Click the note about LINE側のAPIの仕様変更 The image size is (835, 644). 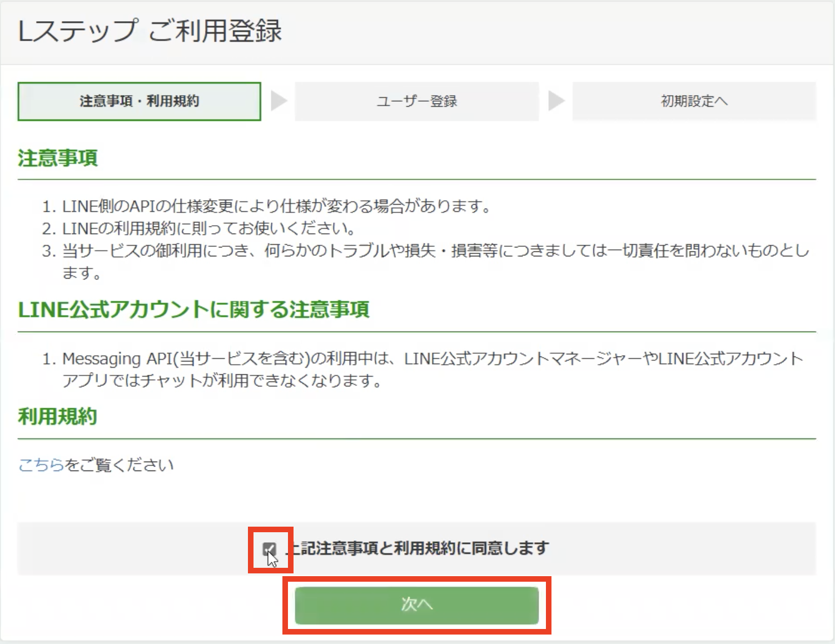coord(277,206)
